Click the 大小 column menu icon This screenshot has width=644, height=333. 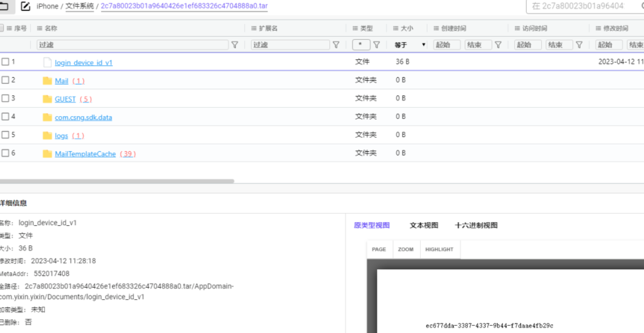(396, 28)
